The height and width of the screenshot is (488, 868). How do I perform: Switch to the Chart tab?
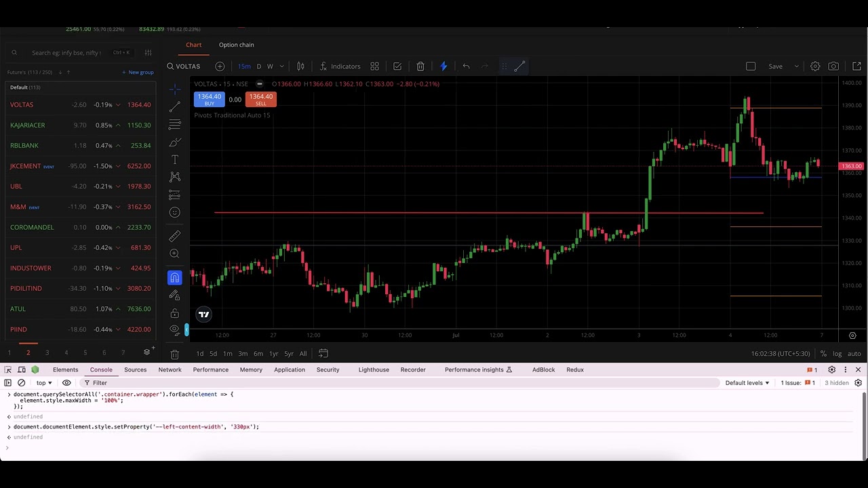[193, 45]
